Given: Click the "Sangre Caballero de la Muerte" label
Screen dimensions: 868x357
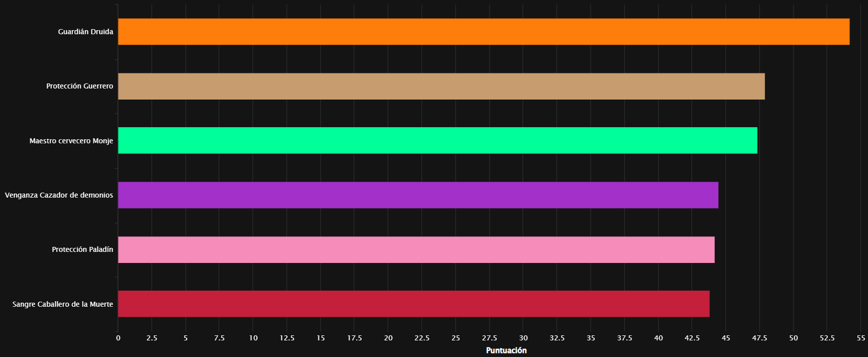Looking at the screenshot, I should click(x=63, y=304).
